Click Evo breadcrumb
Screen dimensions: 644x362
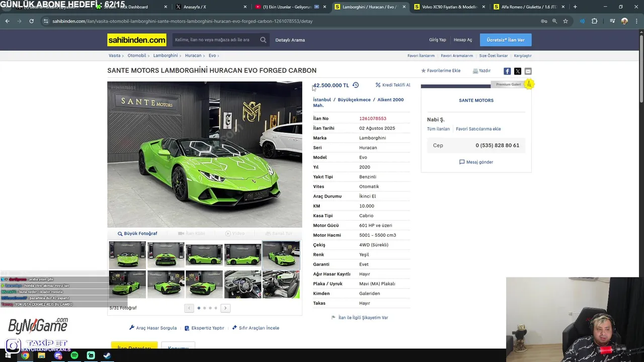pos(212,56)
